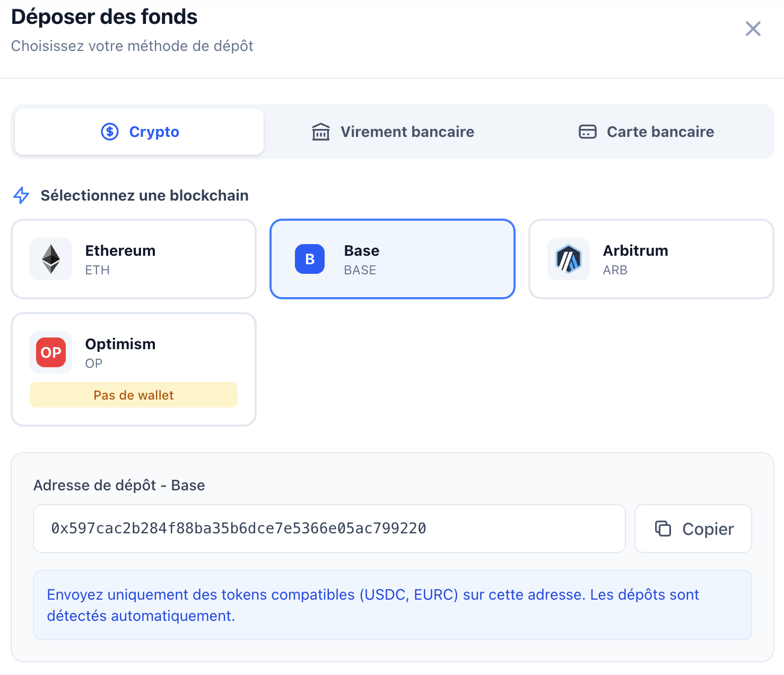
Task: Click the bank building icon
Action: 321,132
